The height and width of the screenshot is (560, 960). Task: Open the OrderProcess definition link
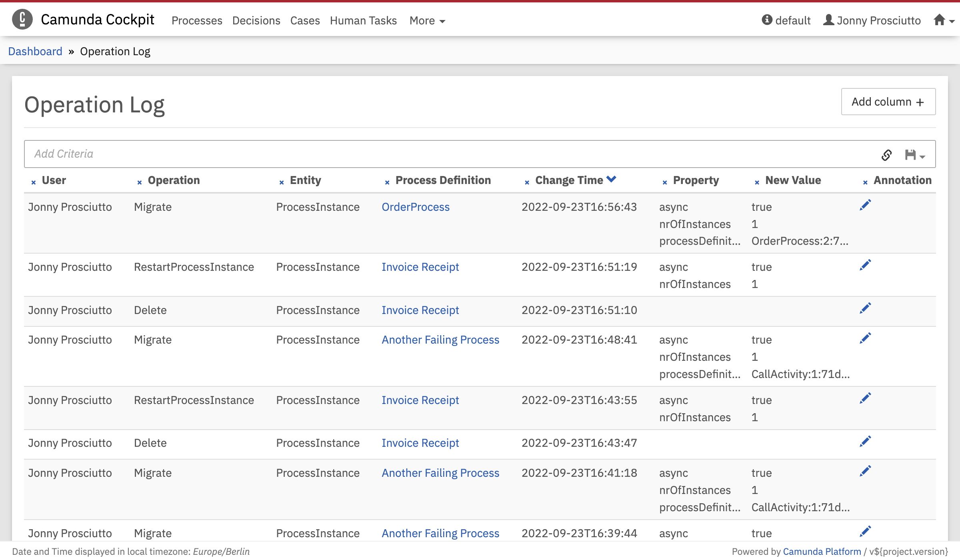[416, 207]
